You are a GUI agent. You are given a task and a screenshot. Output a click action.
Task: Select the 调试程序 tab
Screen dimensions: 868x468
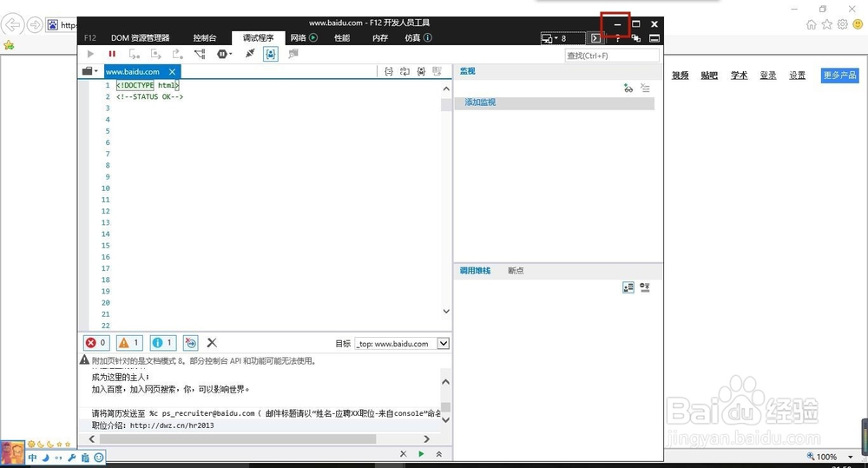point(259,37)
